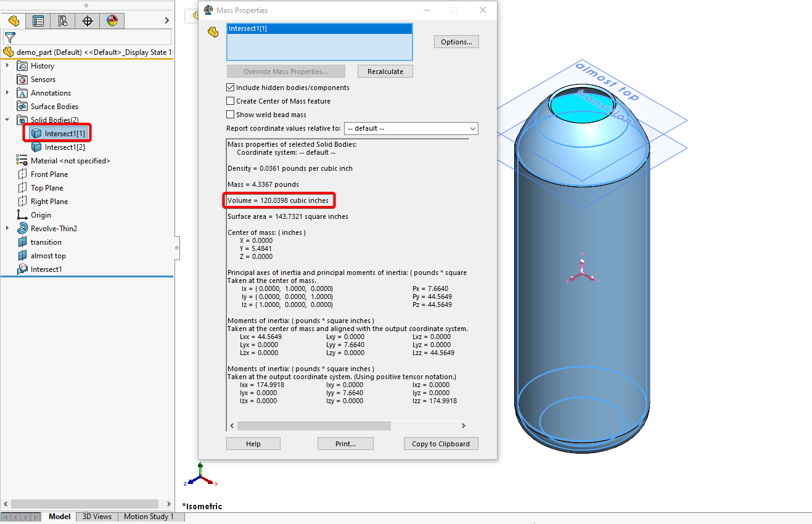Click the Mass = 4.3367 pounds line
Image resolution: width=812 pixels, height=524 pixels.
(263, 184)
